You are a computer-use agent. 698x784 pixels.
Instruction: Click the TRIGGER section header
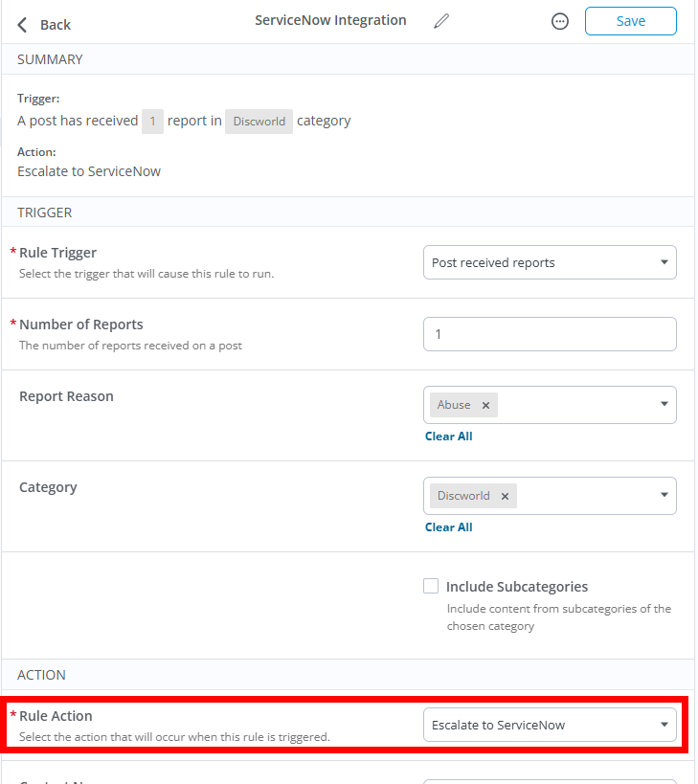tap(44, 213)
